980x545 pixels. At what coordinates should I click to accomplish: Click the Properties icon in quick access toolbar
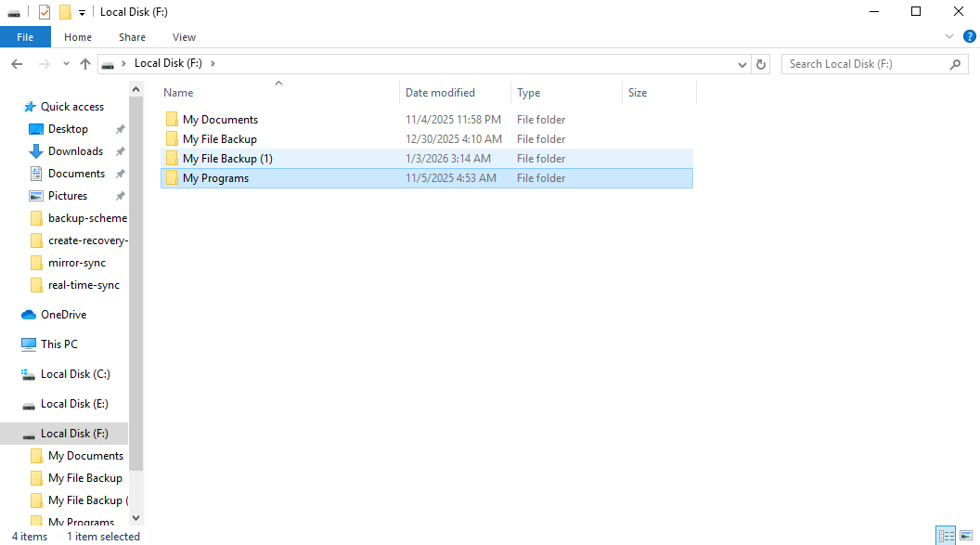(x=45, y=12)
